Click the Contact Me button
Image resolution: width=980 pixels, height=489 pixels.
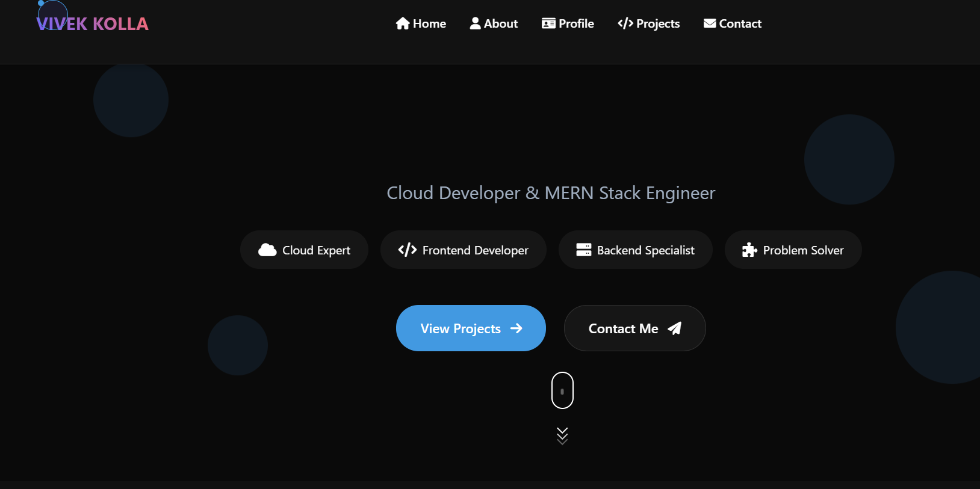(635, 328)
